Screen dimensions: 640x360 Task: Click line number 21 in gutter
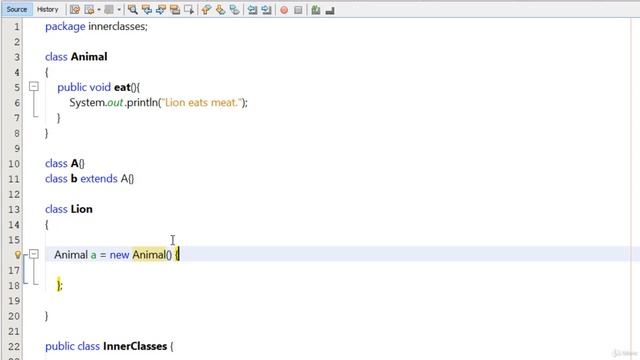pos(14,331)
